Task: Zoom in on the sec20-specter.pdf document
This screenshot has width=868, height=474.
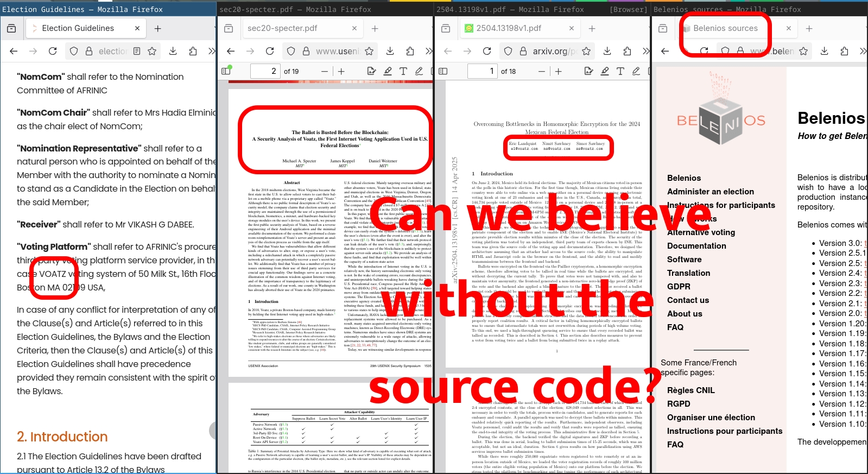Action: pyautogui.click(x=341, y=71)
